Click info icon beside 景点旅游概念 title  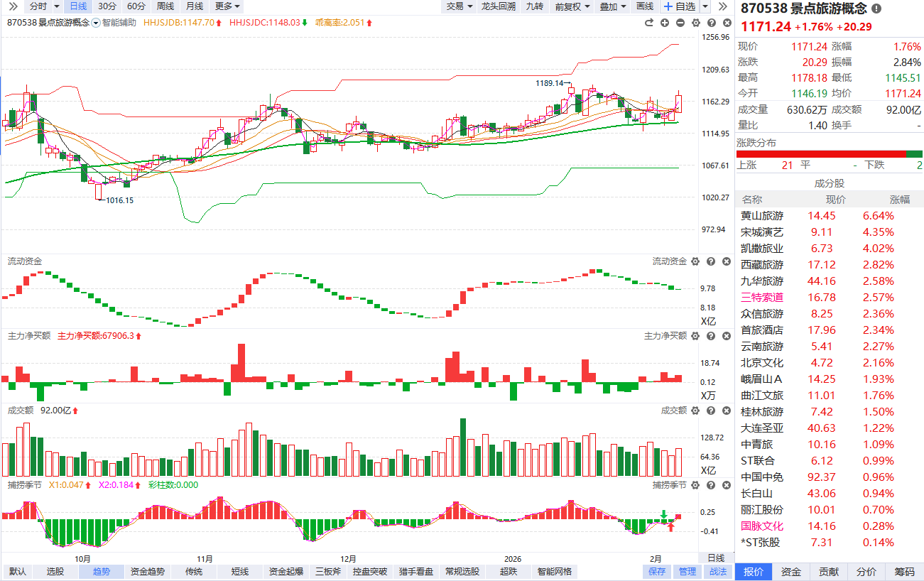point(876,9)
